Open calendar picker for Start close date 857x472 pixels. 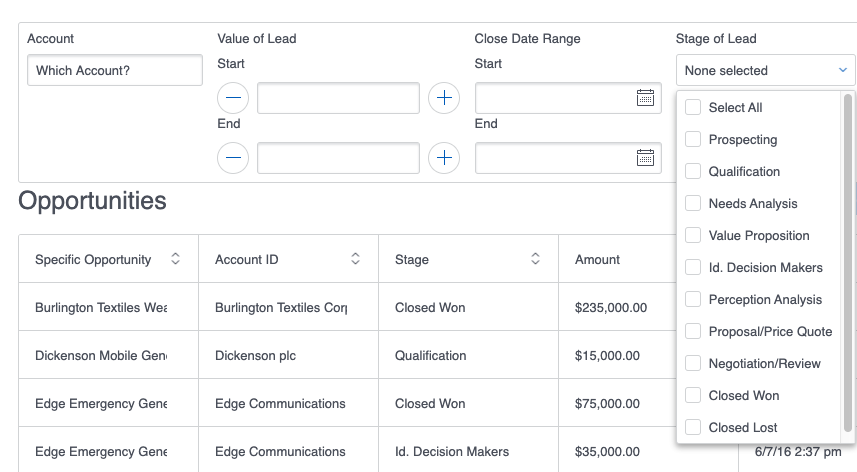tap(645, 98)
